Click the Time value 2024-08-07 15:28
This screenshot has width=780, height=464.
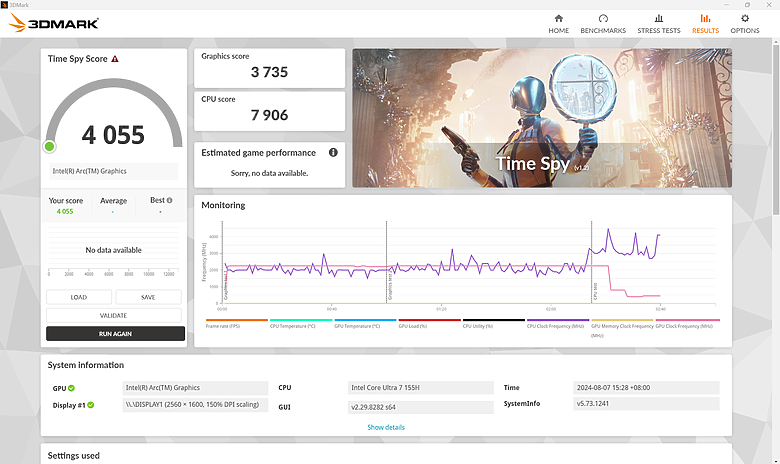pyautogui.click(x=646, y=388)
